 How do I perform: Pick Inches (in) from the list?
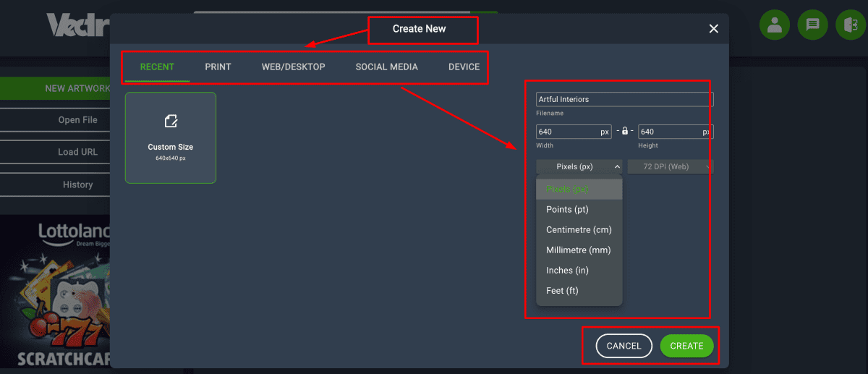tap(567, 271)
